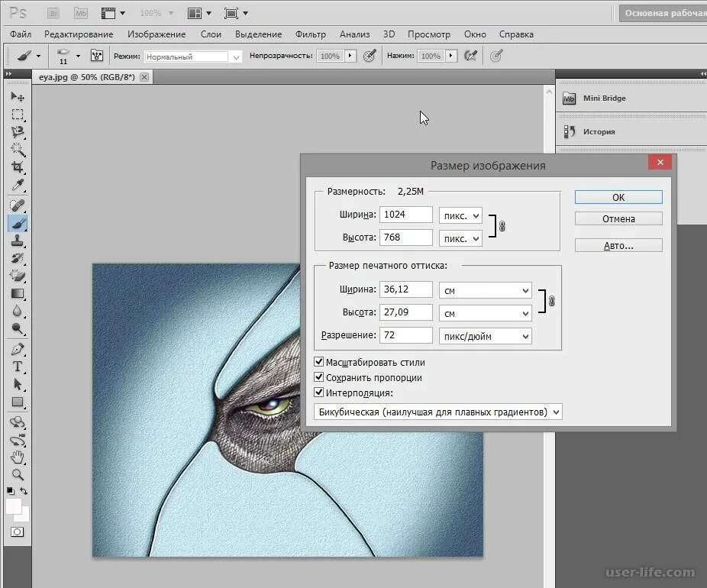Open the Файл menu
Screen dimensions: 707x588
pyautogui.click(x=21, y=34)
